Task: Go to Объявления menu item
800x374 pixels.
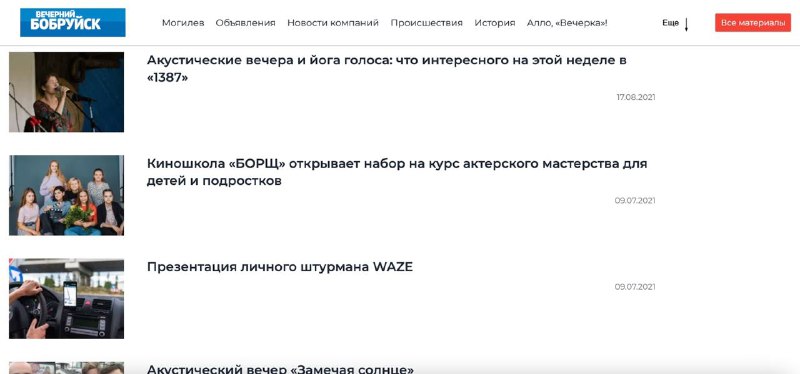Action: (x=245, y=23)
